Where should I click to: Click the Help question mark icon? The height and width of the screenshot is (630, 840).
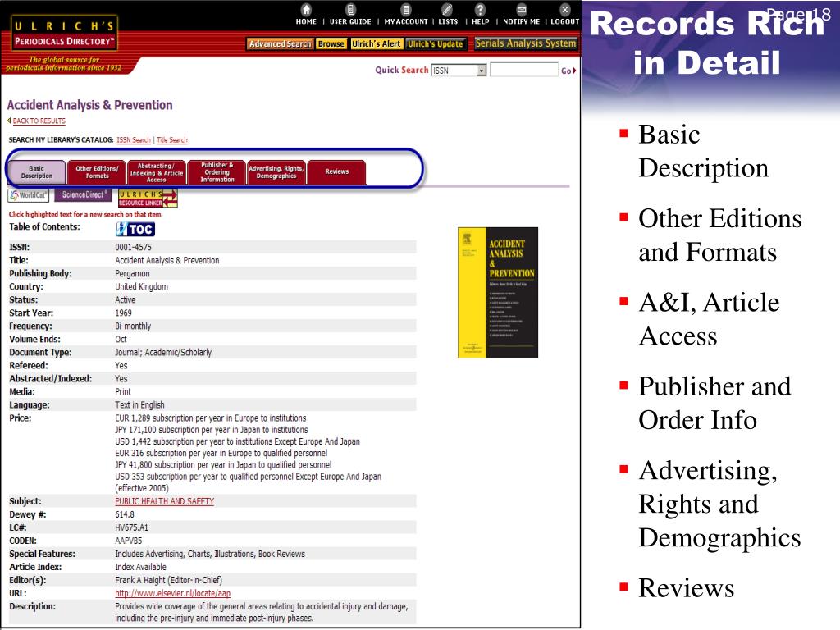point(480,10)
